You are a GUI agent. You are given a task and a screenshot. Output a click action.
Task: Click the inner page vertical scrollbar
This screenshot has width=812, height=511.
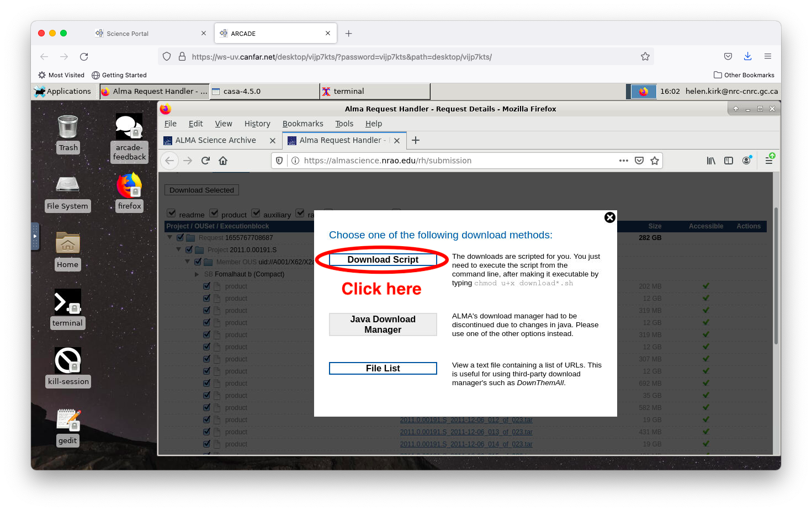point(776,276)
